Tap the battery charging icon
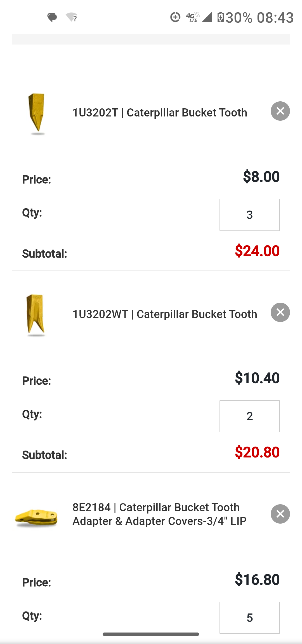The height and width of the screenshot is (644, 302). [221, 17]
